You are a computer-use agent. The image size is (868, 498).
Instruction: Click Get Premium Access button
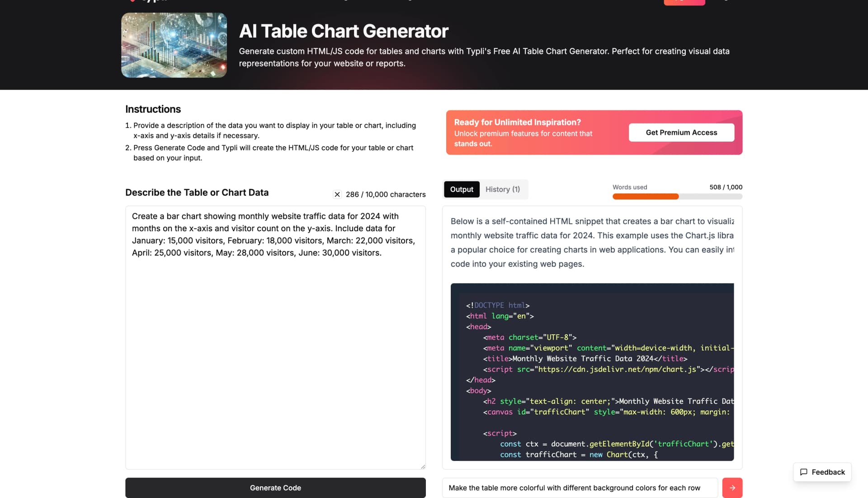(x=681, y=133)
